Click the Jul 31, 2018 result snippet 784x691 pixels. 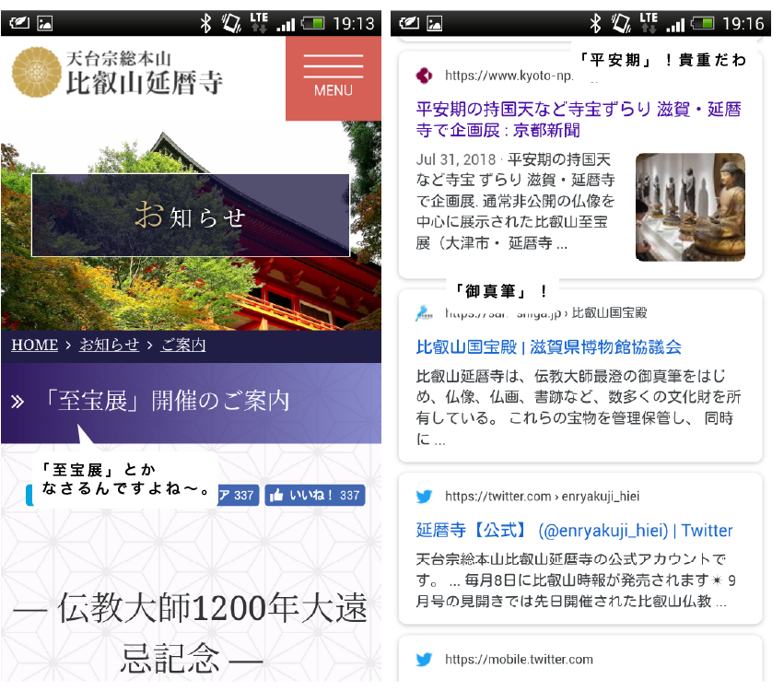516,202
